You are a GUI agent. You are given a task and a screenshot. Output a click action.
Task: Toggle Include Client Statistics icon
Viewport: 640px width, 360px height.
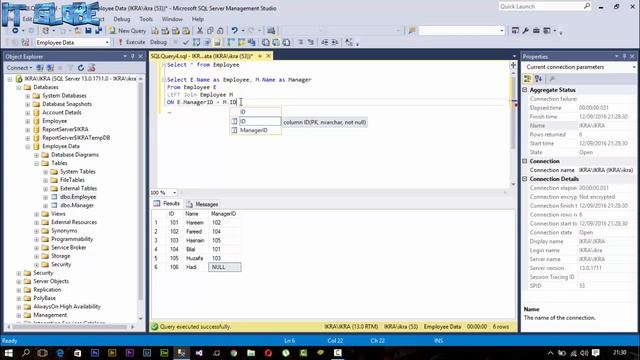pyautogui.click(x=251, y=42)
